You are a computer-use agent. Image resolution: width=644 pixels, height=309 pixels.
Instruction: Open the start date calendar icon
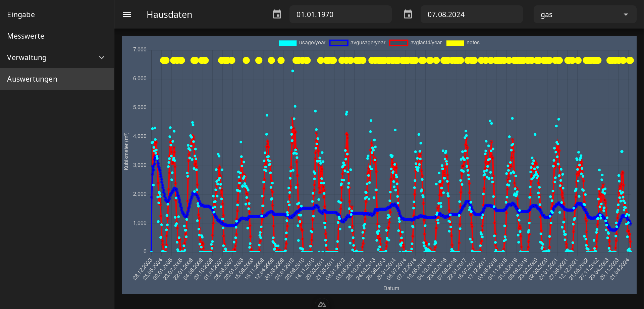pyautogui.click(x=277, y=14)
